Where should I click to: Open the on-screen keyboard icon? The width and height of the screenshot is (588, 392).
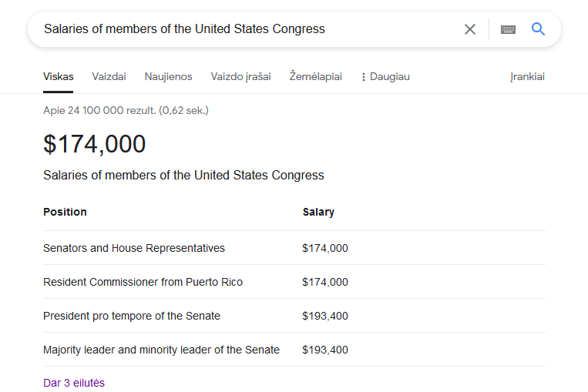(508, 29)
